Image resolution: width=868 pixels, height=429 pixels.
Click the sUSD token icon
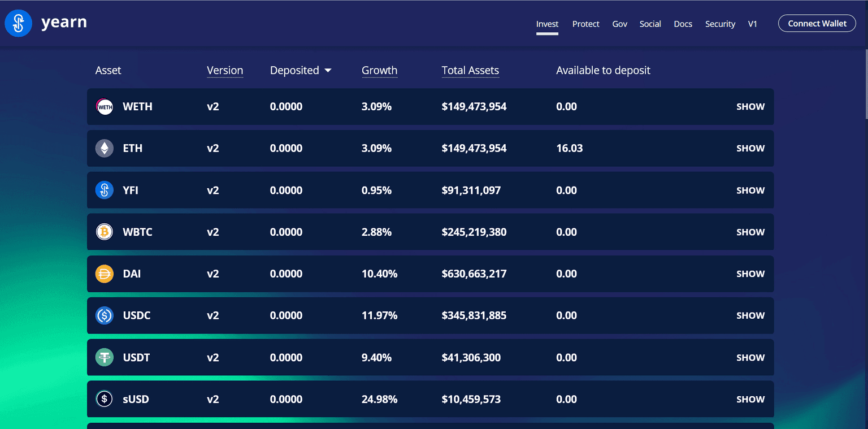coord(105,399)
